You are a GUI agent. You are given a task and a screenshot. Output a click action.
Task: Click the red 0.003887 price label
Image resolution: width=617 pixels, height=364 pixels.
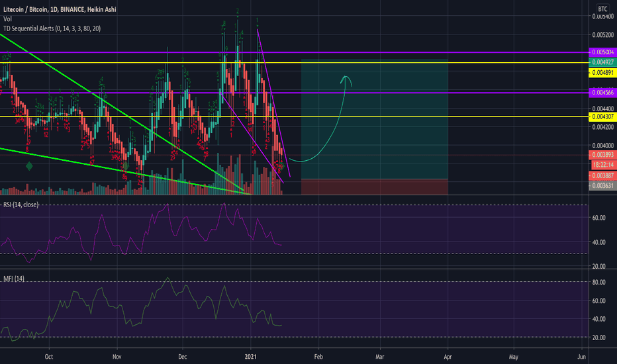(x=602, y=175)
